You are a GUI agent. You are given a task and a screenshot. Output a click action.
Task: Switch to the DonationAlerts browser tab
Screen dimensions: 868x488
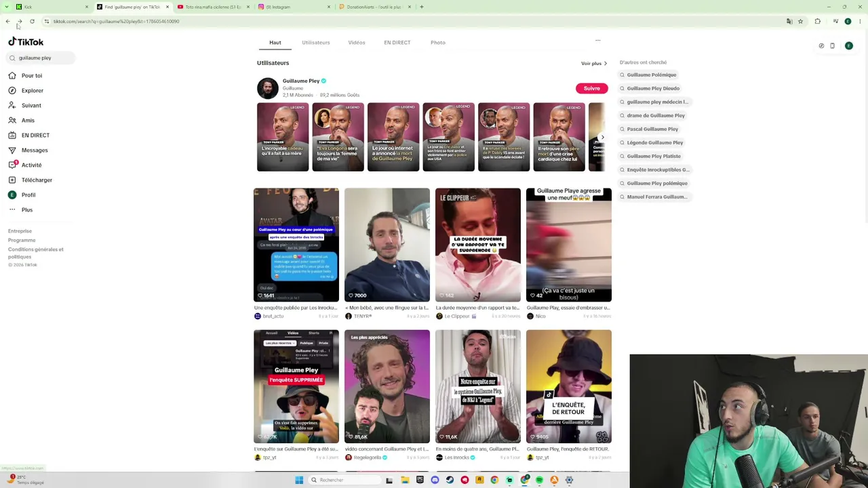[x=375, y=7]
